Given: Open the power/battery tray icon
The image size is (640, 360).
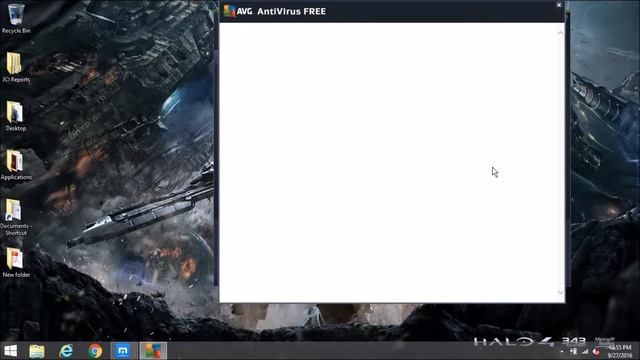Looking at the screenshot, I should pos(573,351).
